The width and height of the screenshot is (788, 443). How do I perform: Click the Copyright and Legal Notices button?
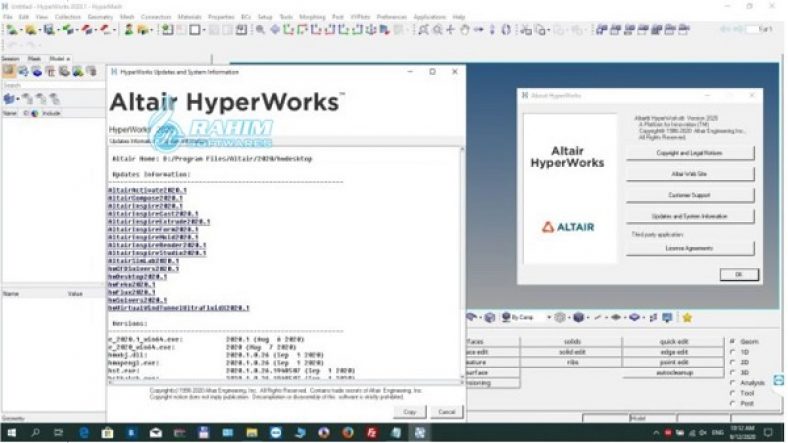(690, 153)
